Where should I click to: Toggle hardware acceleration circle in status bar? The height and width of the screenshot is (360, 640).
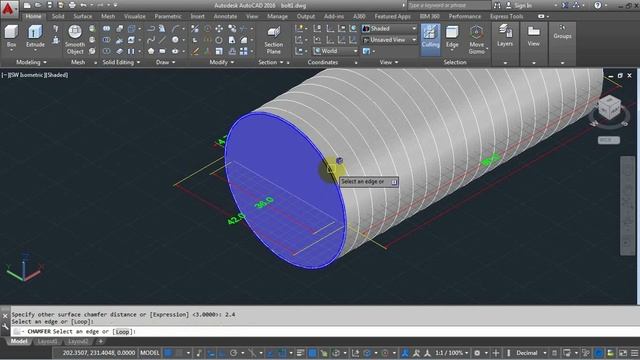[599, 353]
